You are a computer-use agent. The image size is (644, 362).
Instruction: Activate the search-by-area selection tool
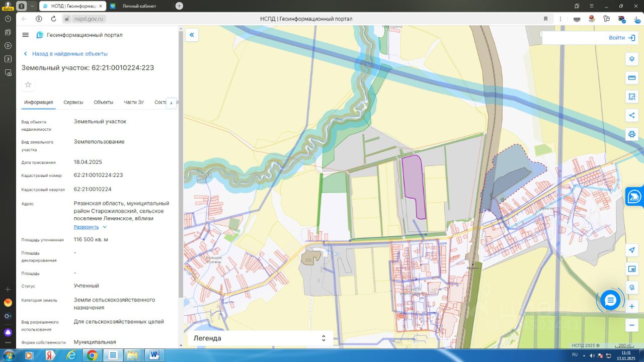(x=632, y=97)
